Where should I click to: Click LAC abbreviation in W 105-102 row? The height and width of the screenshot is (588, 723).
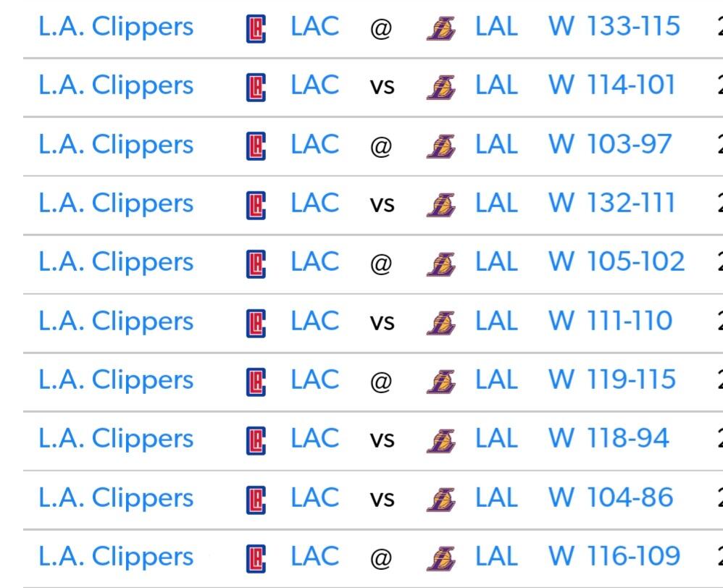point(315,261)
